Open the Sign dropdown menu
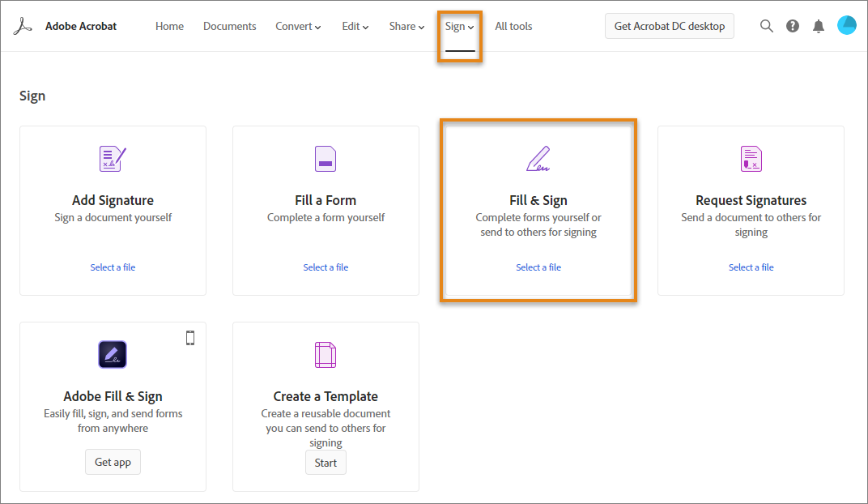 coord(459,26)
